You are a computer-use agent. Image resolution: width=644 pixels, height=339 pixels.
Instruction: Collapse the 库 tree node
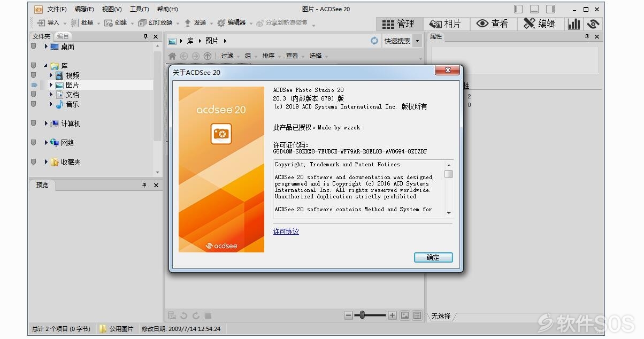(x=46, y=66)
